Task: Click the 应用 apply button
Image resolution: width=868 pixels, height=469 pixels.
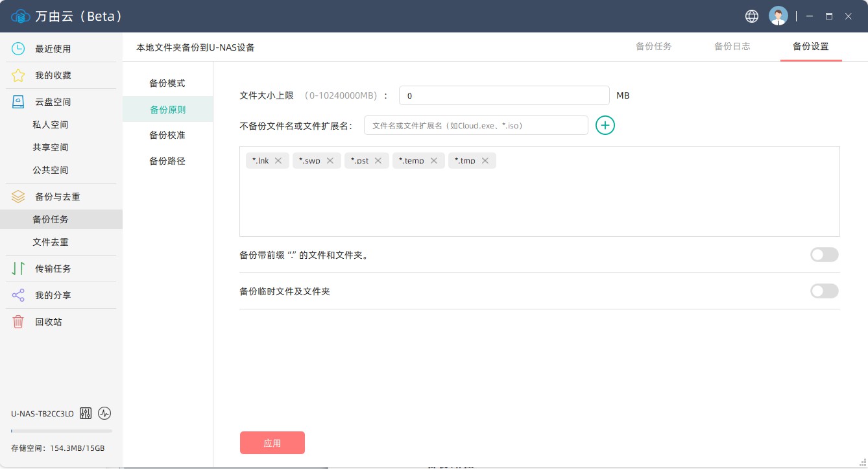Action: (x=272, y=443)
